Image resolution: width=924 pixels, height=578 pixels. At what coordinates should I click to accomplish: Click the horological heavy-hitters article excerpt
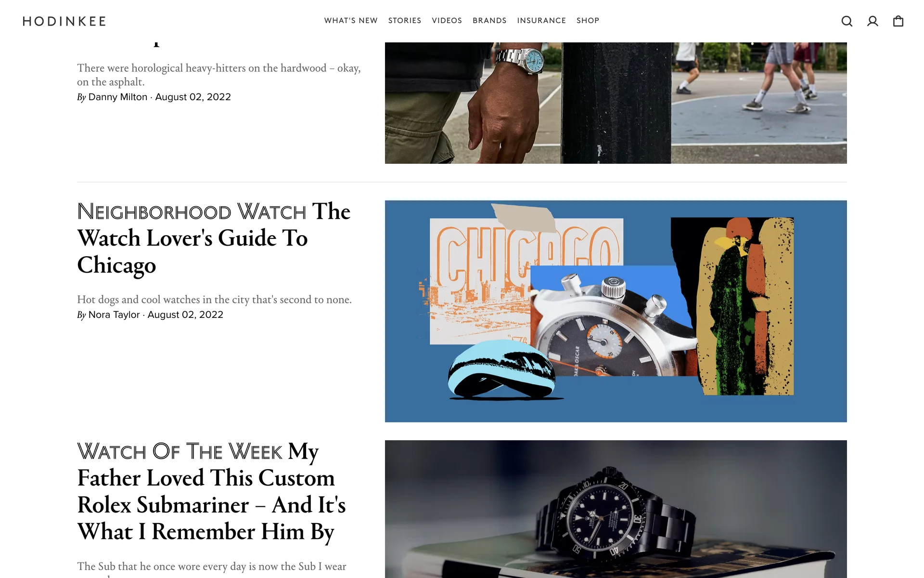pyautogui.click(x=219, y=75)
